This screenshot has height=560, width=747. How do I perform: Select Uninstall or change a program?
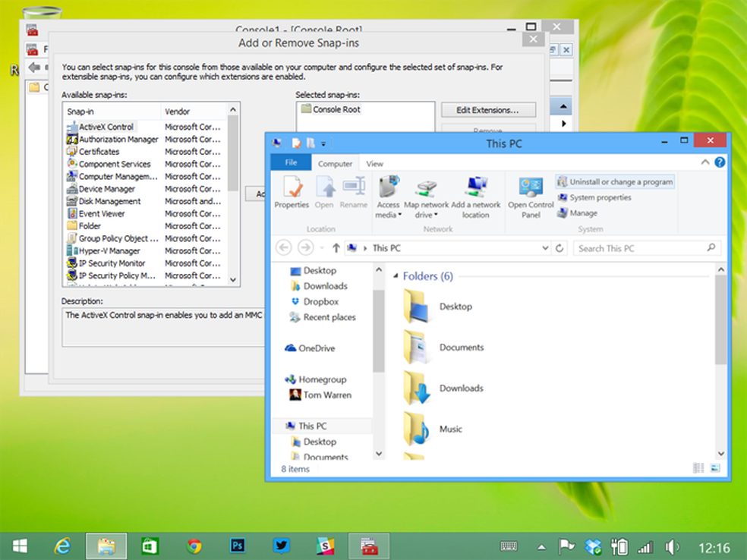615,181
